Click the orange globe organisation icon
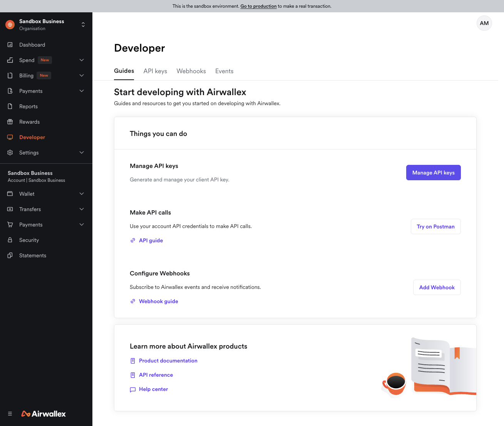The width and height of the screenshot is (504, 426). [10, 25]
